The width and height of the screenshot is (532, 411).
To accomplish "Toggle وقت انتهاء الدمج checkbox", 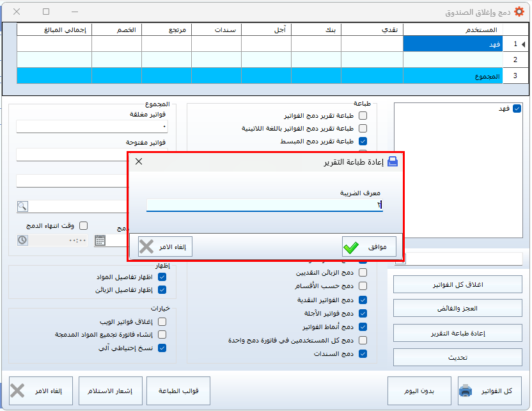I will click(83, 225).
